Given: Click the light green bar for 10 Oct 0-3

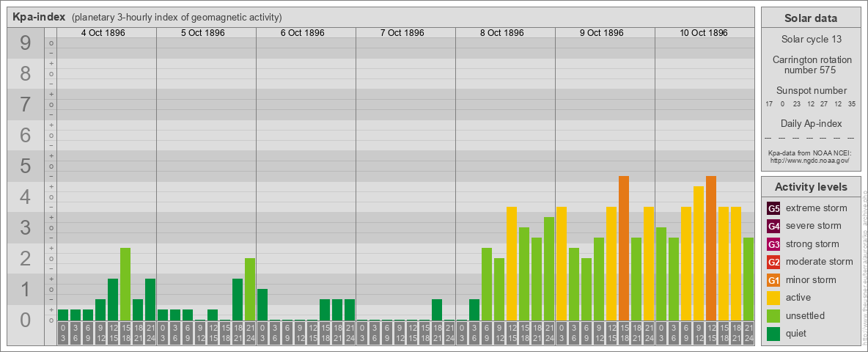Looking at the screenshot, I should coord(661,274).
